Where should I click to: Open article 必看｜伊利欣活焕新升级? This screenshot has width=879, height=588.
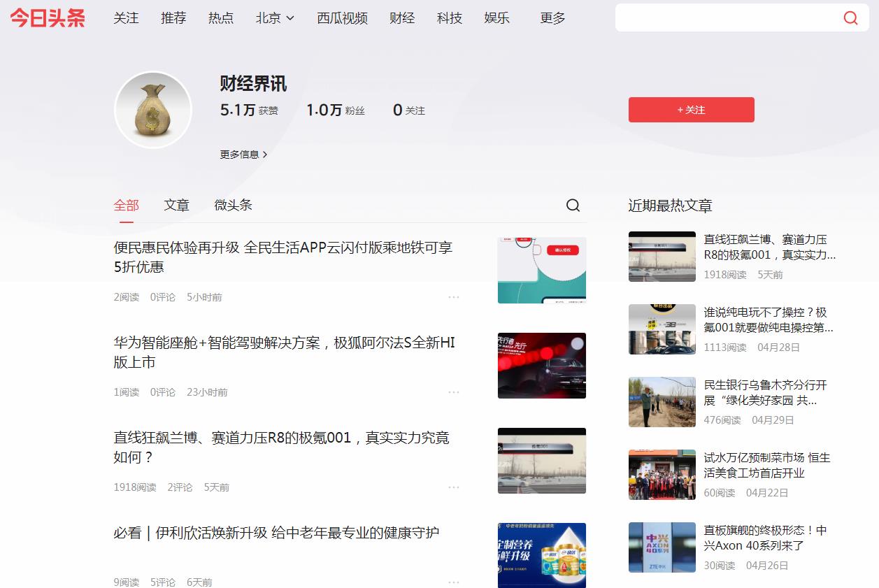tap(276, 533)
